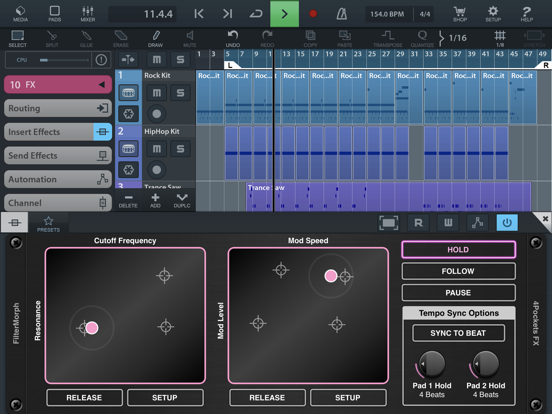Click the Copy icon
The width and height of the screenshot is (552, 414).
click(310, 39)
